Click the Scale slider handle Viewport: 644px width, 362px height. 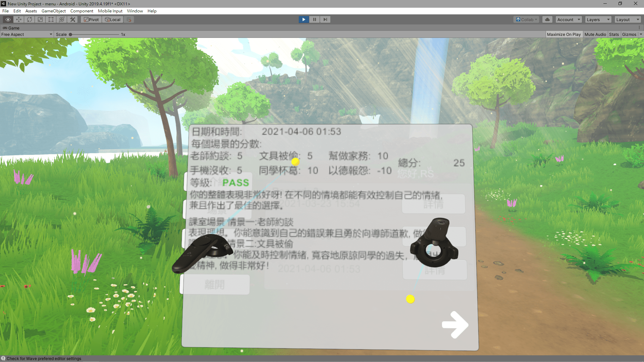(x=70, y=34)
